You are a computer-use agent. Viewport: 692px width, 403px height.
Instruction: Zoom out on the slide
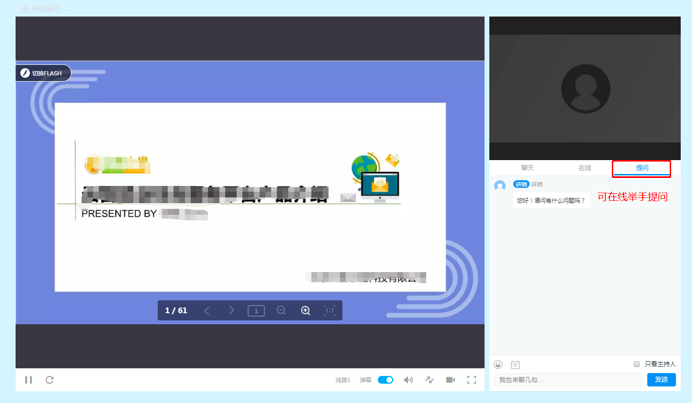tap(281, 311)
